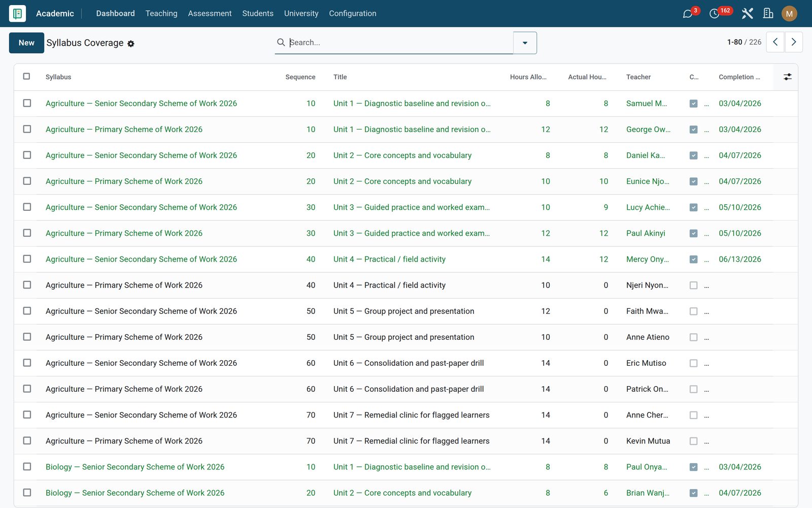Open the Students menu
The width and height of the screenshot is (812, 508).
(x=258, y=14)
